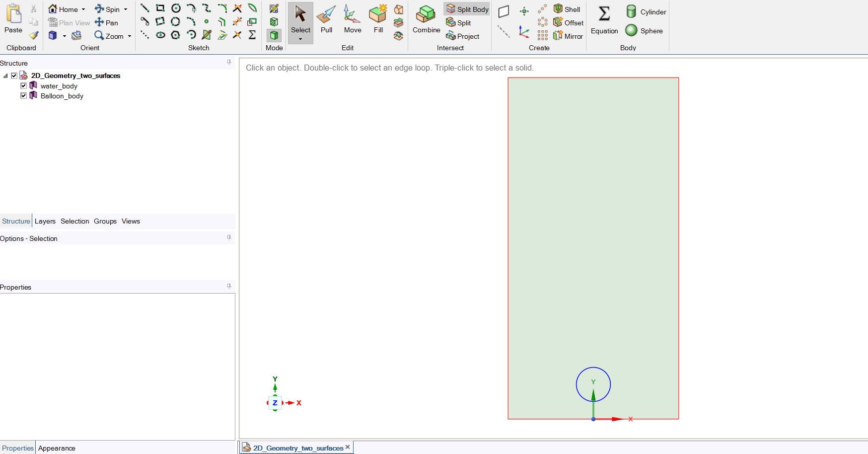Select the Construction Line dotted tool

pos(145,35)
